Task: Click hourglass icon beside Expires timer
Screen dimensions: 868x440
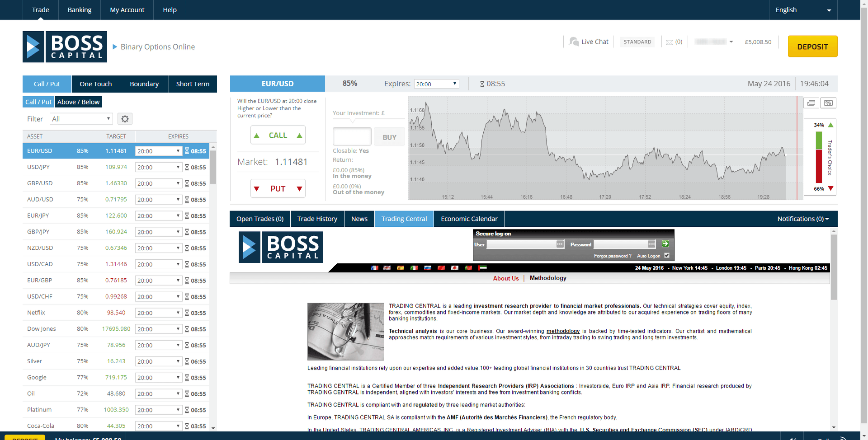Action: coord(482,84)
